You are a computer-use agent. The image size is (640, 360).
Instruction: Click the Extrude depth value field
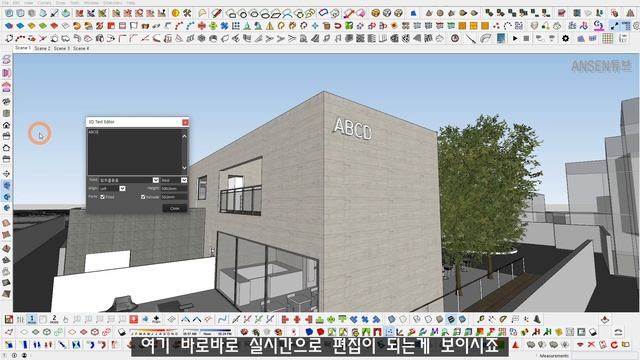[x=174, y=197]
